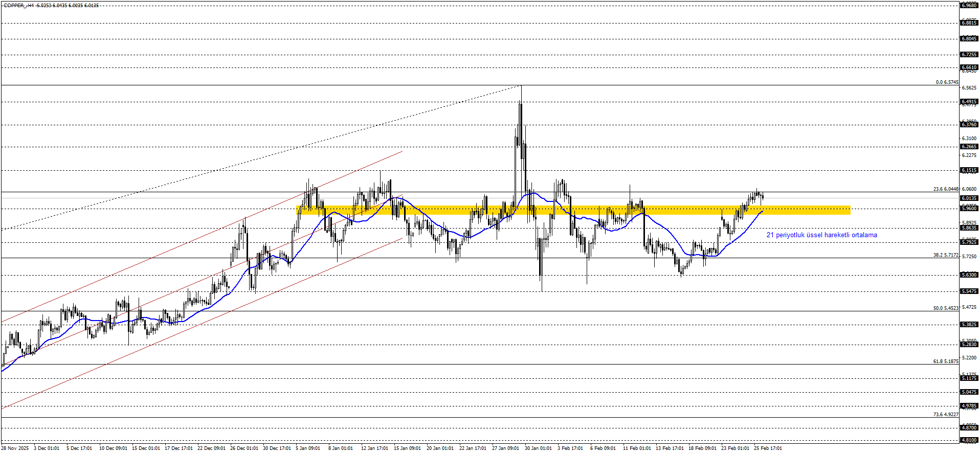This screenshot has width=980, height=454.
Task: Click the 4.8100 price level tag
Action: click(x=969, y=440)
